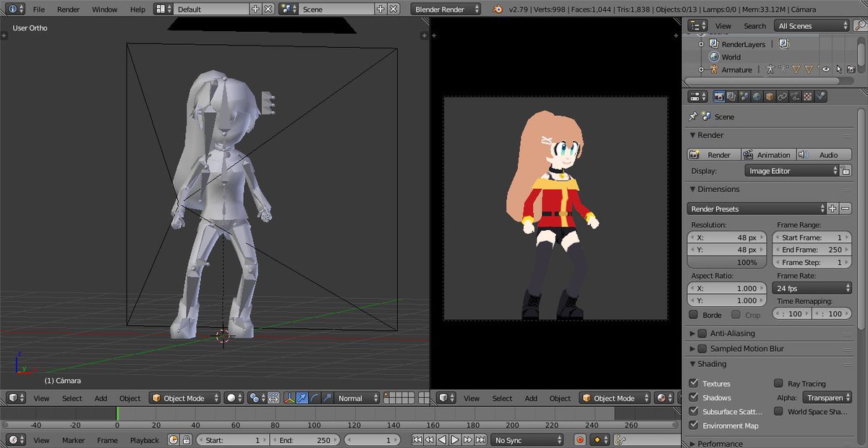Image resolution: width=868 pixels, height=448 pixels.
Task: Expand the Armature tree item
Action: click(x=701, y=69)
